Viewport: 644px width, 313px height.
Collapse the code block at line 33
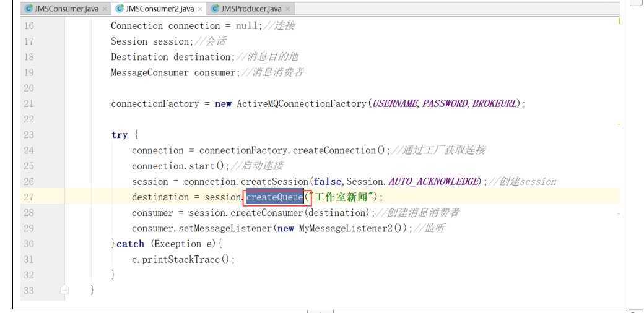(64, 291)
